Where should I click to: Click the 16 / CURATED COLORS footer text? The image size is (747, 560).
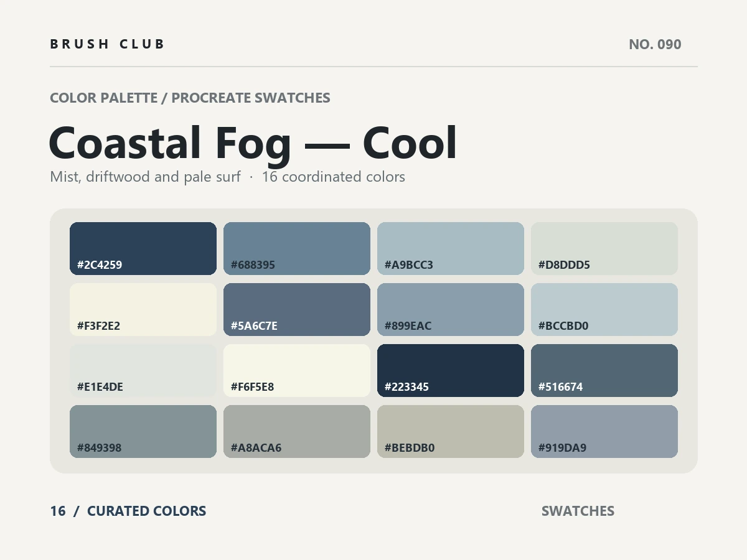click(x=128, y=511)
